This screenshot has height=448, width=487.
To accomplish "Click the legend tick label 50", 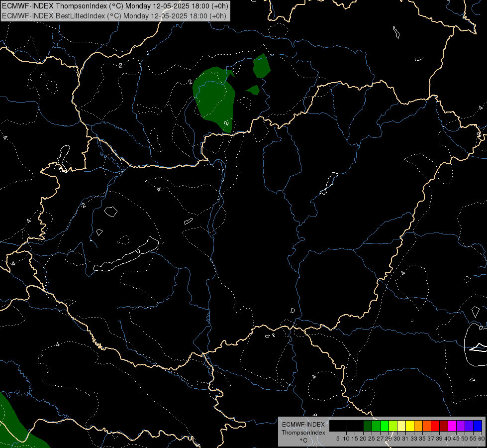I will coord(465,439).
